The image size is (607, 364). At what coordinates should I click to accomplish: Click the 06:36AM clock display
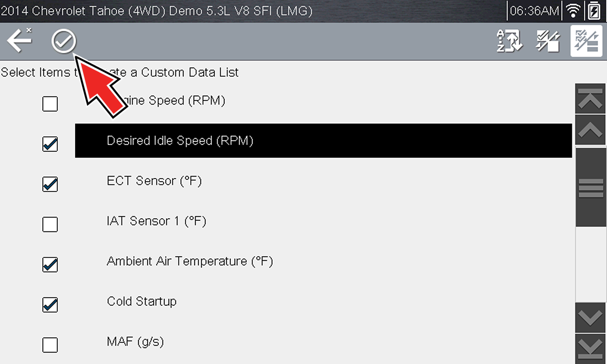pyautogui.click(x=534, y=11)
